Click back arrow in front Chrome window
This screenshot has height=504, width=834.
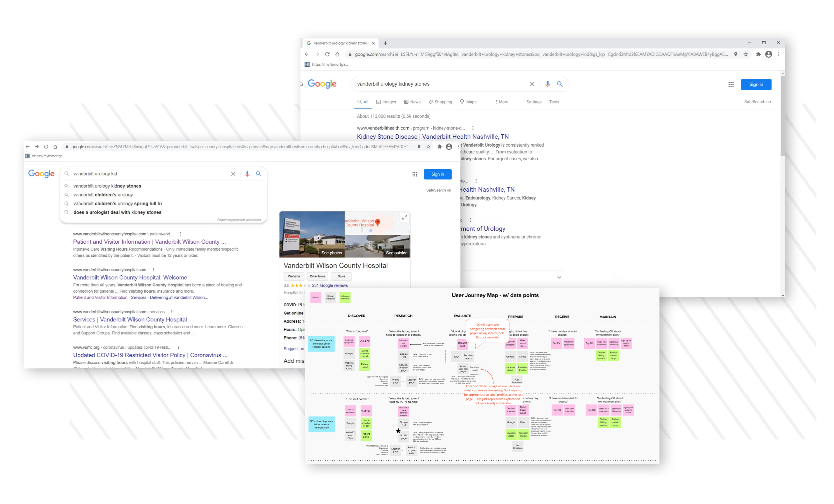(28, 146)
